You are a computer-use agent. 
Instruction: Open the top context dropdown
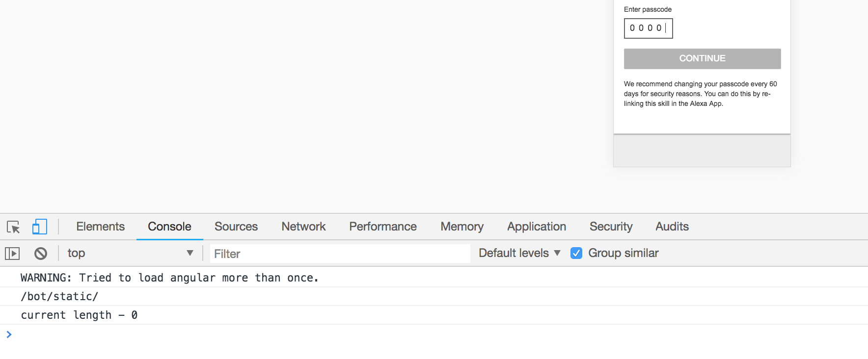(130, 253)
